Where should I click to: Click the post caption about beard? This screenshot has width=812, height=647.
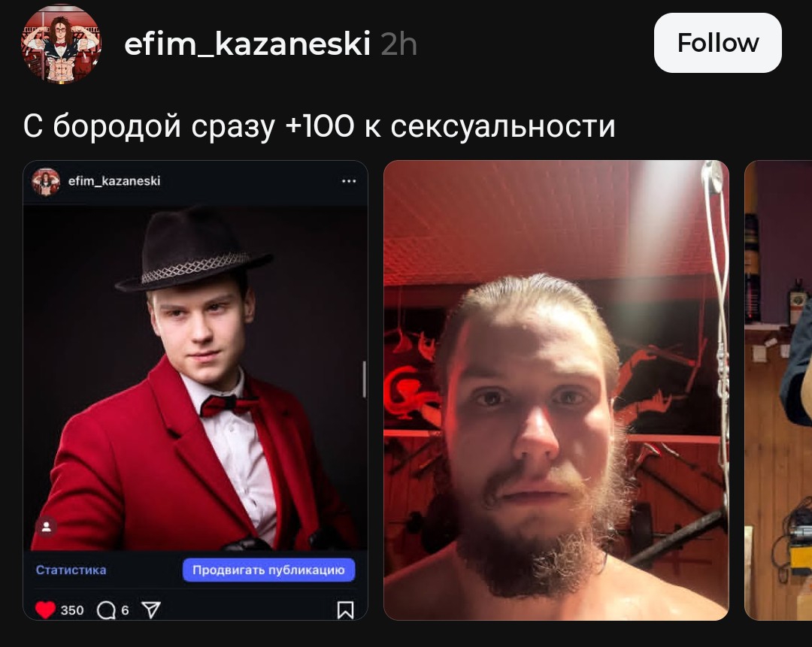pyautogui.click(x=319, y=125)
